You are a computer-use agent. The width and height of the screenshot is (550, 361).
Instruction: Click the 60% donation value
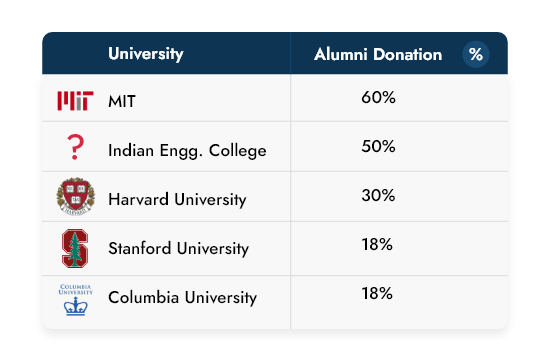pos(378,97)
